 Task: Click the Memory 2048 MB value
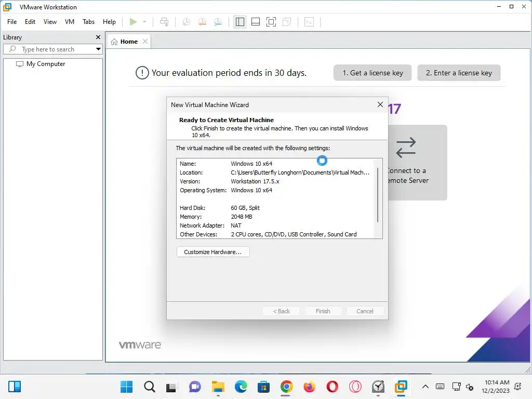pyautogui.click(x=242, y=217)
